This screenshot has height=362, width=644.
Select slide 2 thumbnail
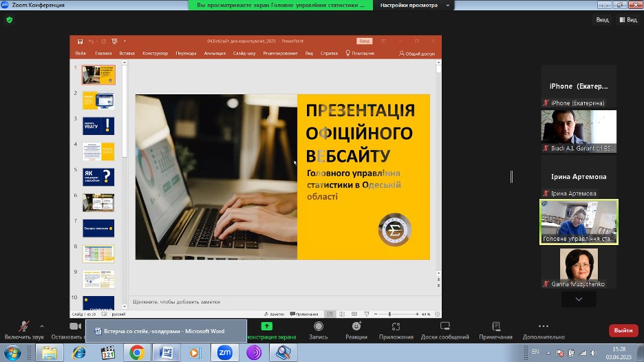pyautogui.click(x=98, y=100)
